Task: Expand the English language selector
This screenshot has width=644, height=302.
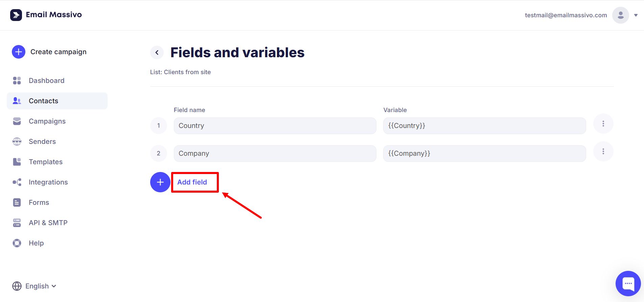Action: (x=34, y=286)
